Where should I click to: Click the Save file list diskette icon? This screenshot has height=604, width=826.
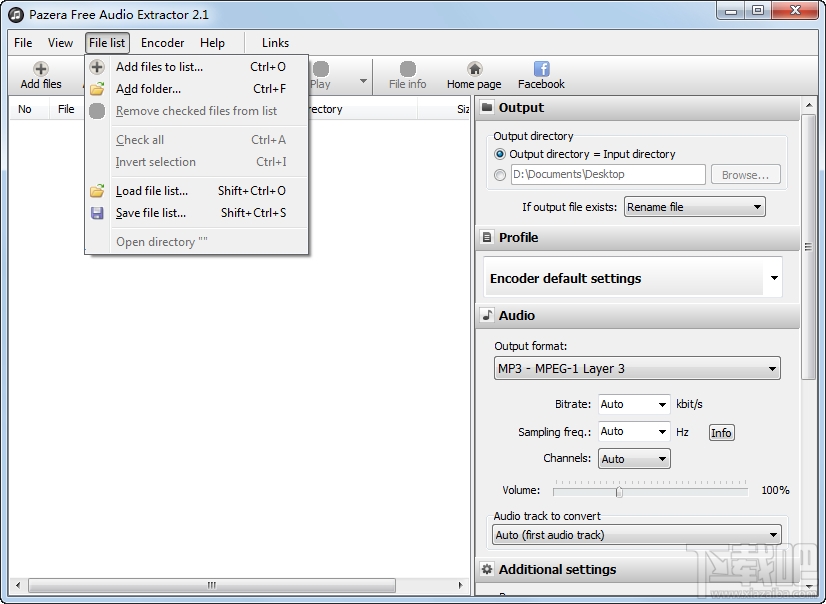[x=97, y=213]
